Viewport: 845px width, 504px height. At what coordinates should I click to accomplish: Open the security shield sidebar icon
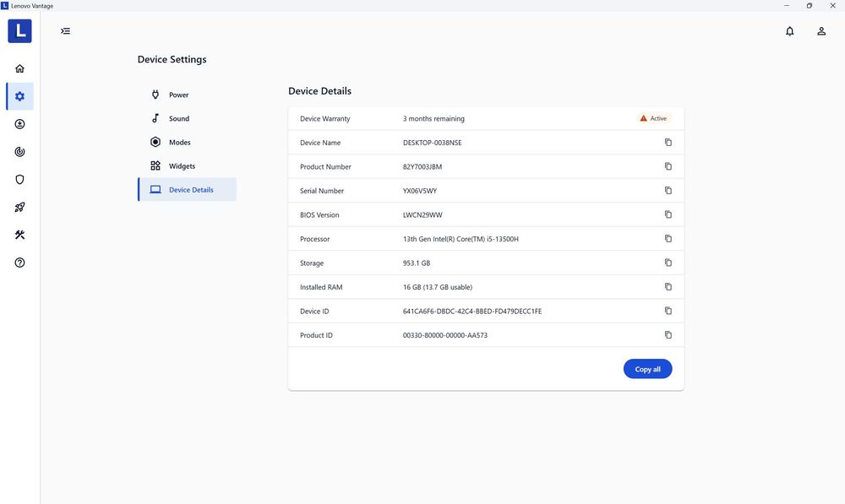pos(19,180)
